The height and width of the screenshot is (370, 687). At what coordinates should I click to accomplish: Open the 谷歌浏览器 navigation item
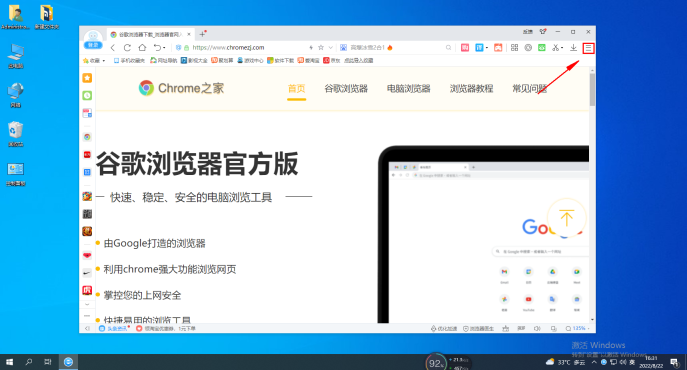pyautogui.click(x=346, y=89)
